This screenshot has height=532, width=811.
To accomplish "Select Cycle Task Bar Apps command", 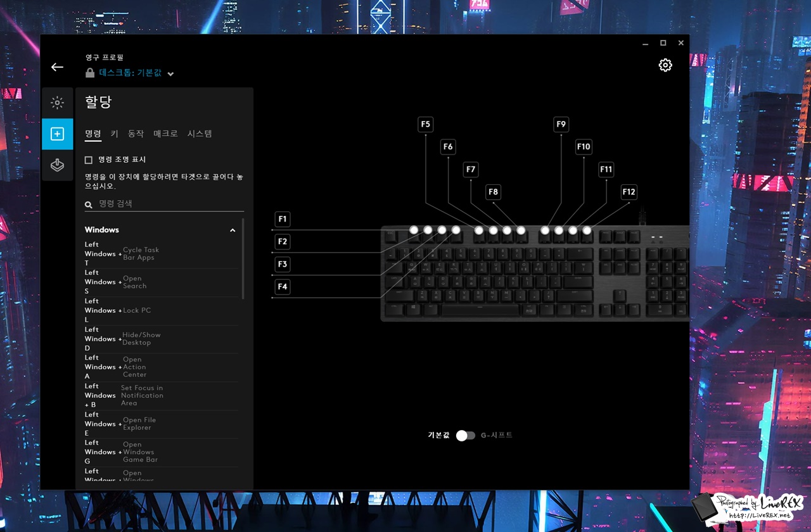I will tap(162, 254).
